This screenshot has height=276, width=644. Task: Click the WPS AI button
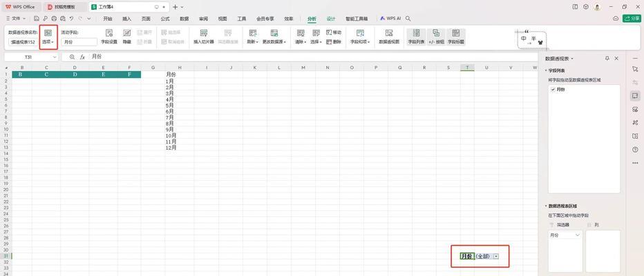(x=390, y=19)
